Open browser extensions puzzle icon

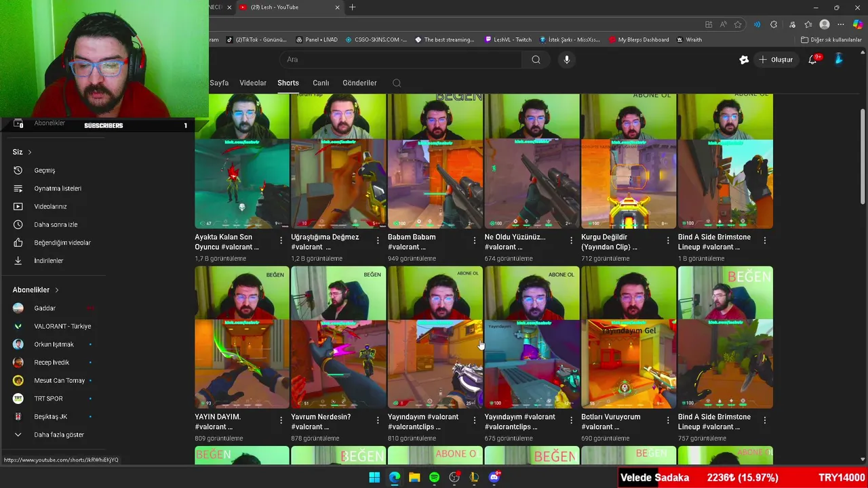tap(774, 24)
